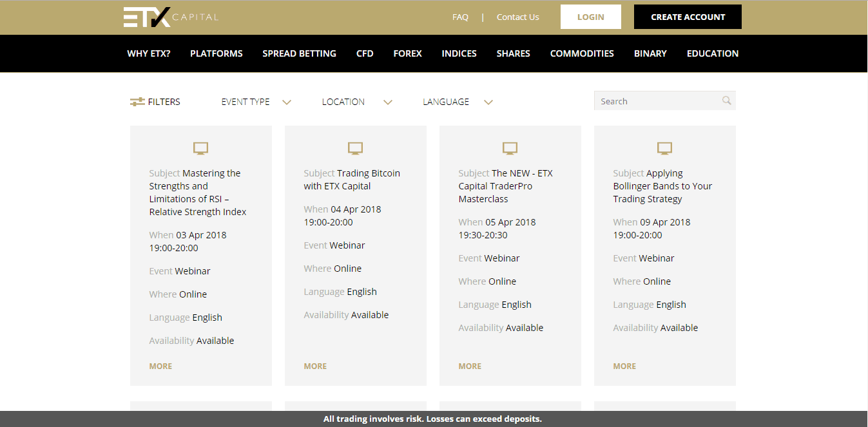Viewport: 868px width, 427px height.
Task: Click monitor icon on TraderPro Masterclass card
Action: (x=510, y=149)
